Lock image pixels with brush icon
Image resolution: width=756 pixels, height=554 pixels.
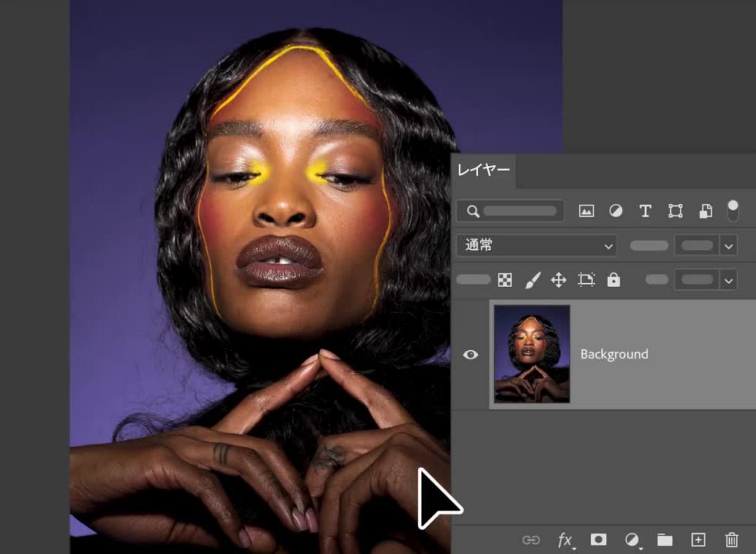pyautogui.click(x=532, y=280)
